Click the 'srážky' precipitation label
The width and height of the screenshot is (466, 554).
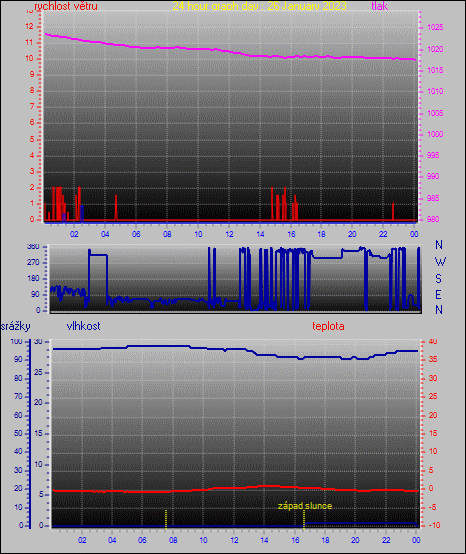pos(16,326)
